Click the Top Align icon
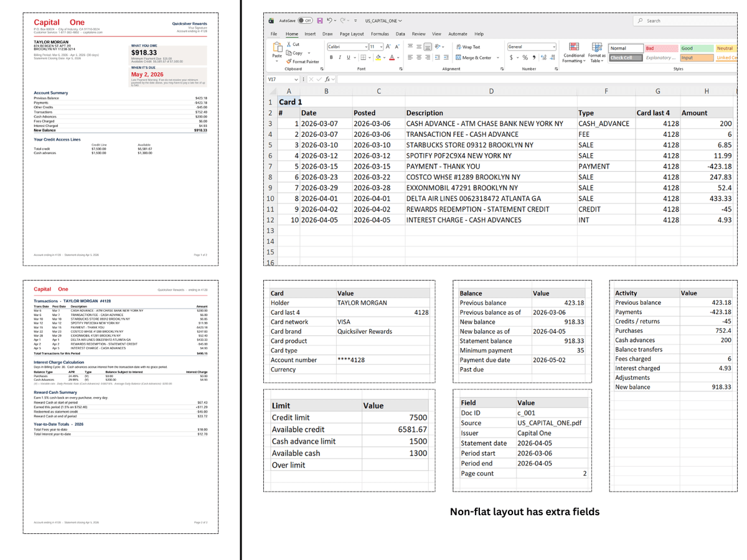Viewport: 747px width, 560px height. 410,46
